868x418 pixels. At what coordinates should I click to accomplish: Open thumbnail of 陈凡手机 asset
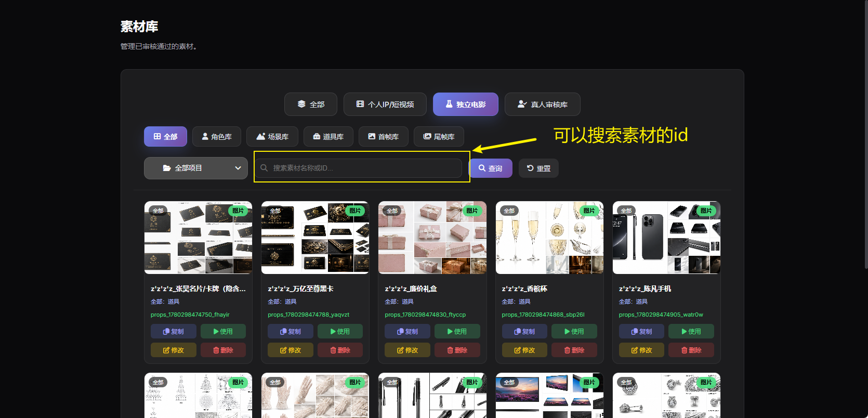(x=666, y=238)
